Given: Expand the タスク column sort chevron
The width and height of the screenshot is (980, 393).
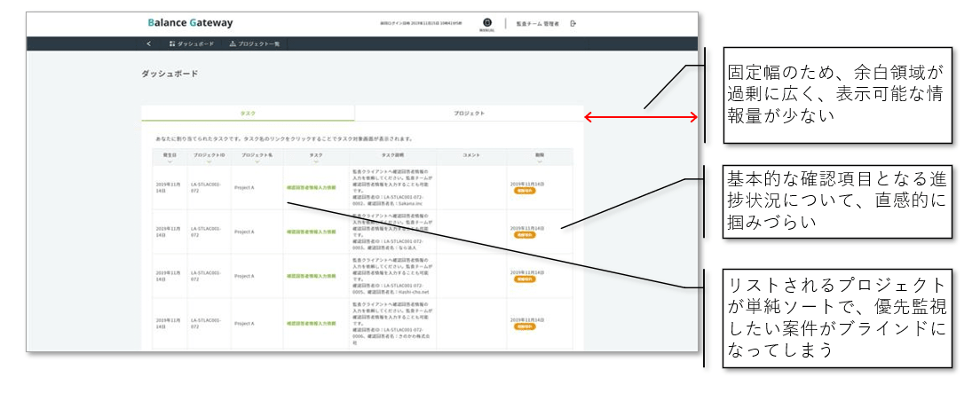Looking at the screenshot, I should (316, 161).
